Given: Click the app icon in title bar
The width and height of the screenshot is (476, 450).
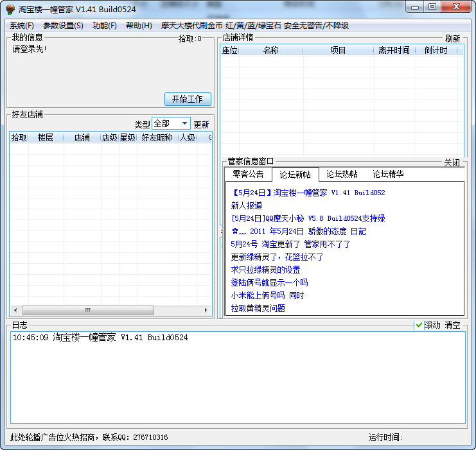Looking at the screenshot, I should tap(10, 8).
